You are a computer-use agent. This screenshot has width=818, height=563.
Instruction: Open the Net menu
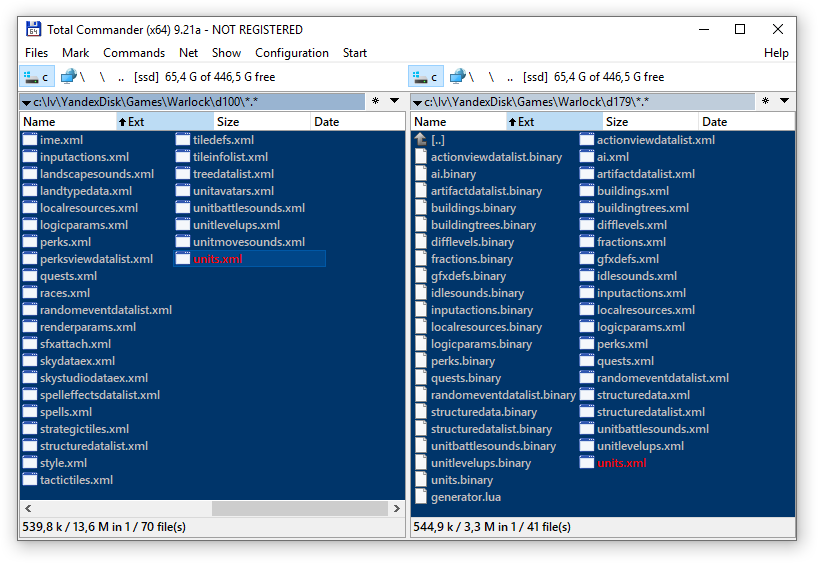pyautogui.click(x=188, y=53)
